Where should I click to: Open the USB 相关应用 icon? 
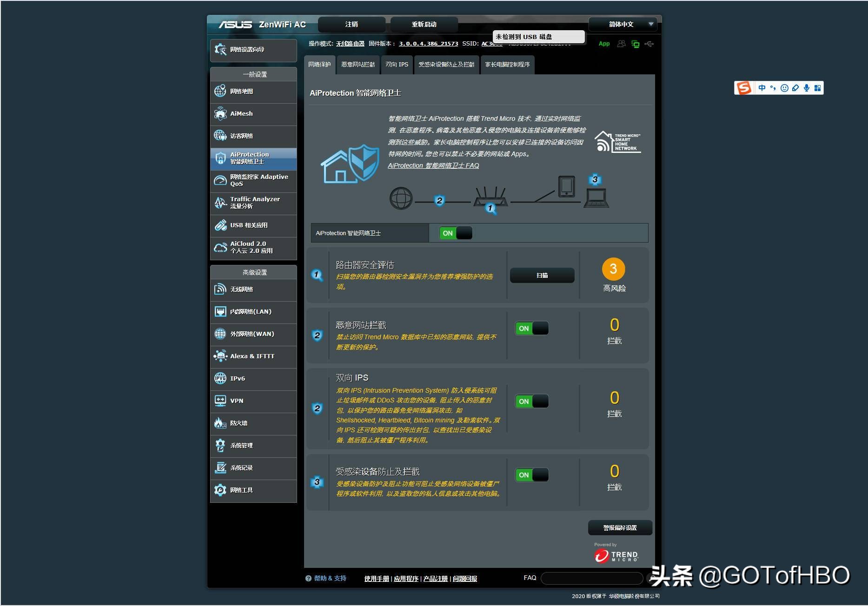click(x=220, y=225)
